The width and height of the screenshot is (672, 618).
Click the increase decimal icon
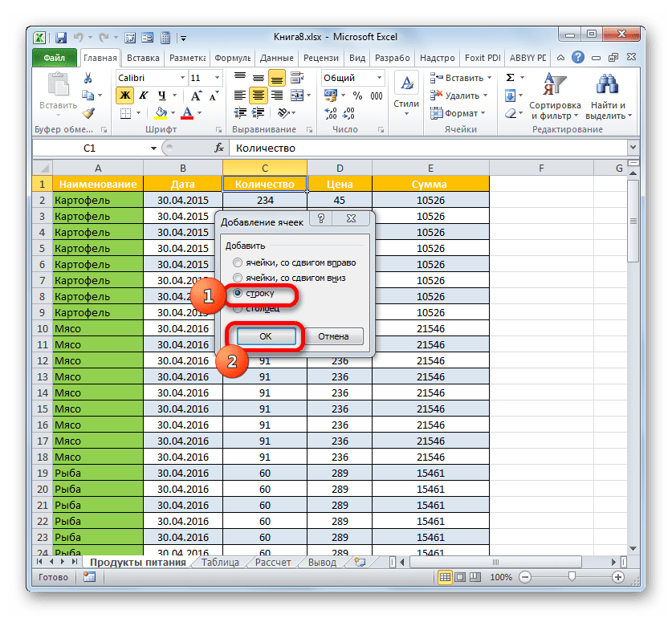pyautogui.click(x=331, y=113)
